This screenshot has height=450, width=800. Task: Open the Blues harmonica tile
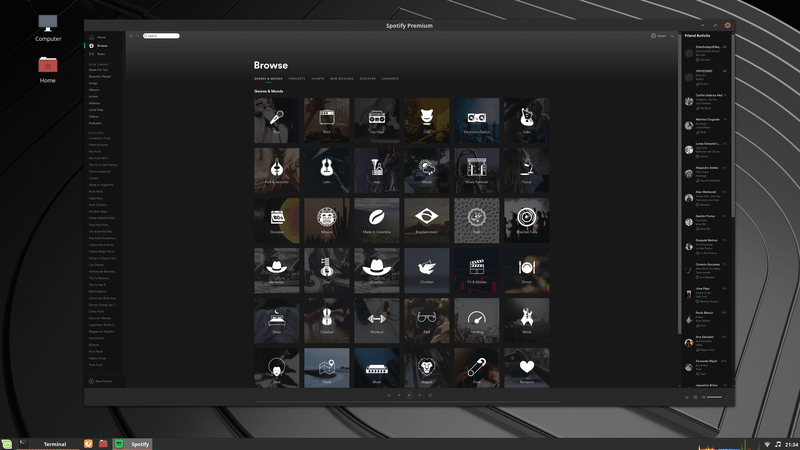click(x=377, y=368)
